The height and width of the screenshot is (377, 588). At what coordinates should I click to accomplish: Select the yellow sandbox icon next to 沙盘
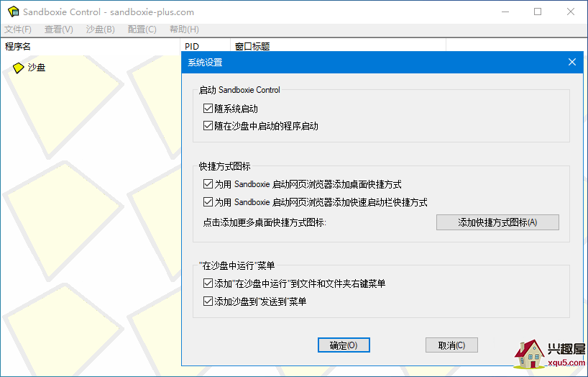19,68
